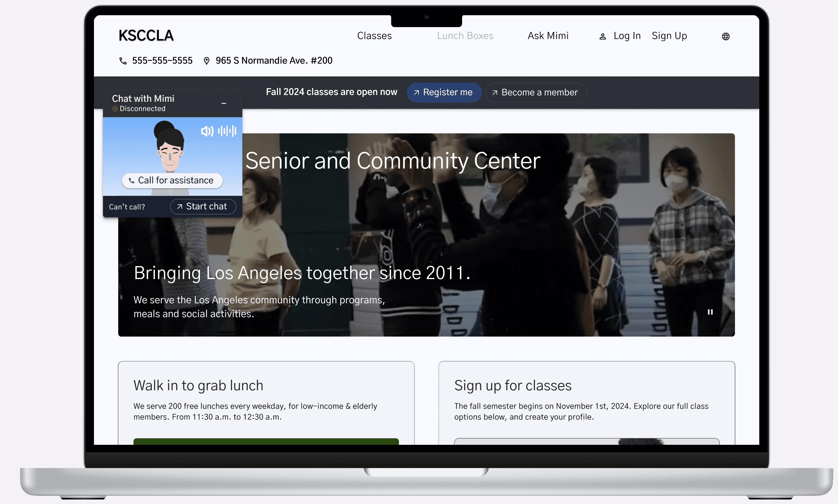Click the KSCCLA logo
The width and height of the screenshot is (838, 504).
(146, 36)
